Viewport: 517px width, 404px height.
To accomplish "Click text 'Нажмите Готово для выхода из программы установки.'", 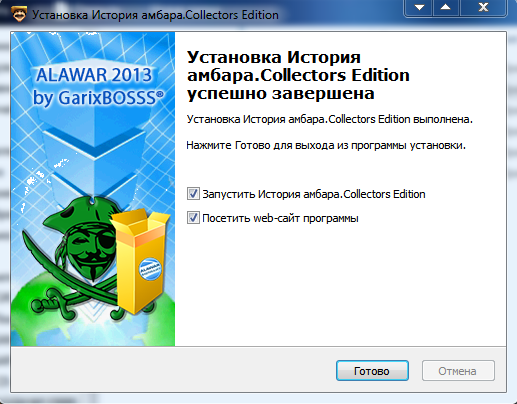I will 326,145.
